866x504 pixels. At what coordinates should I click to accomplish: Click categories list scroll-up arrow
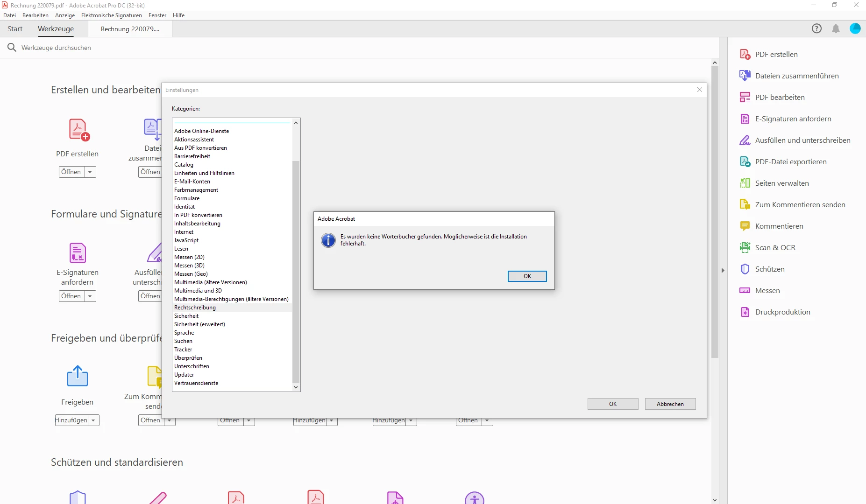click(296, 123)
